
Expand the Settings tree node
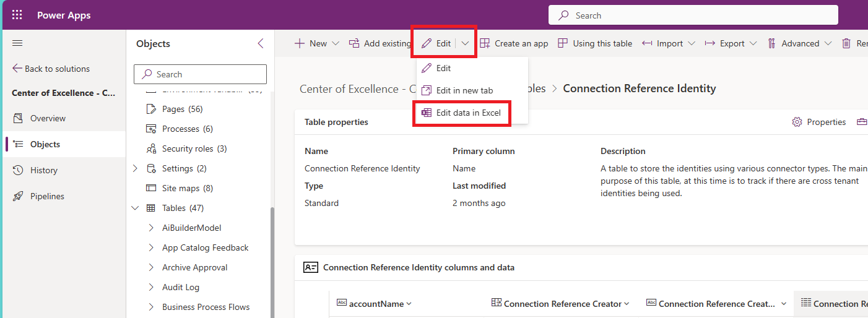tap(136, 168)
